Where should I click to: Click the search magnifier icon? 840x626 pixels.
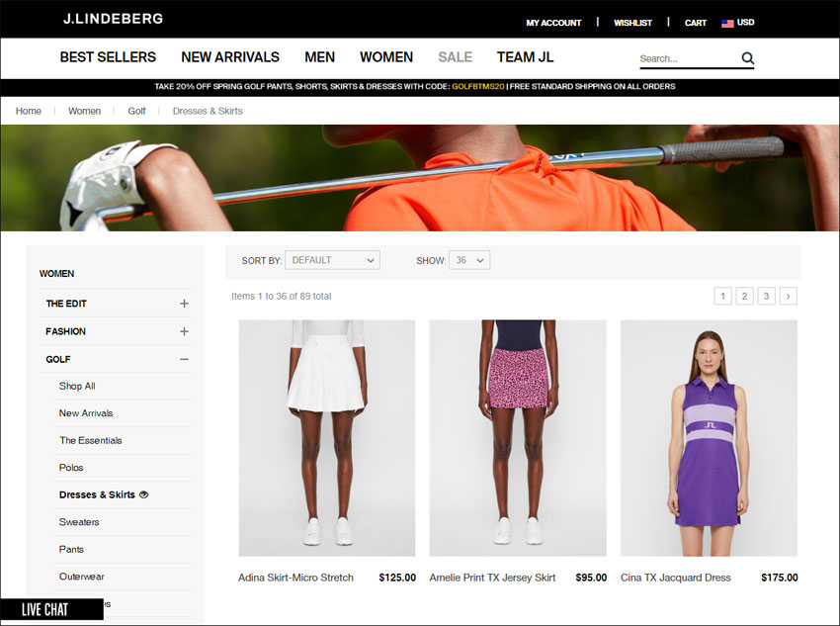click(x=748, y=58)
